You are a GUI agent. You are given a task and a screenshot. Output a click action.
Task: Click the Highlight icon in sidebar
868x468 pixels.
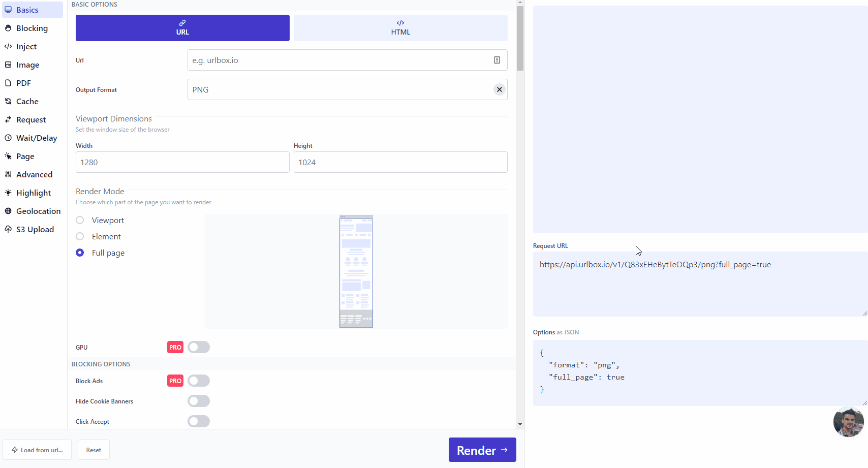tap(8, 193)
